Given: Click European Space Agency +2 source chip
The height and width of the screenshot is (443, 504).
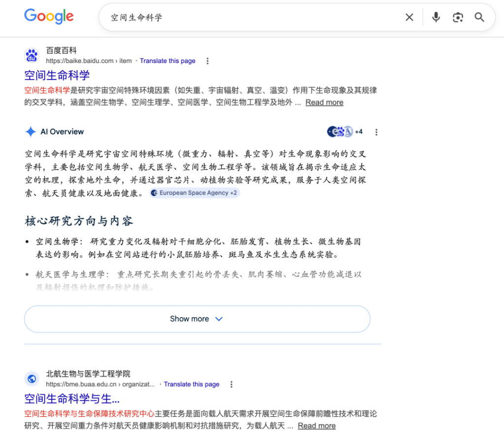Looking at the screenshot, I should click(x=195, y=193).
